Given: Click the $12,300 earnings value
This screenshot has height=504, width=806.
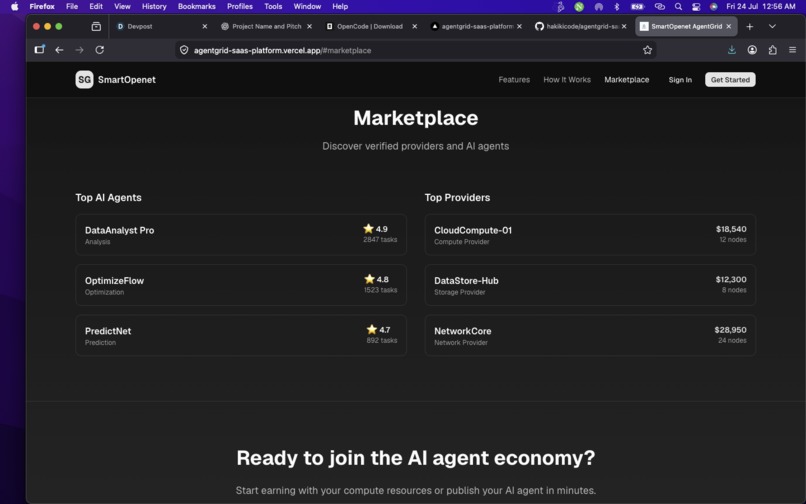Looking at the screenshot, I should [731, 279].
